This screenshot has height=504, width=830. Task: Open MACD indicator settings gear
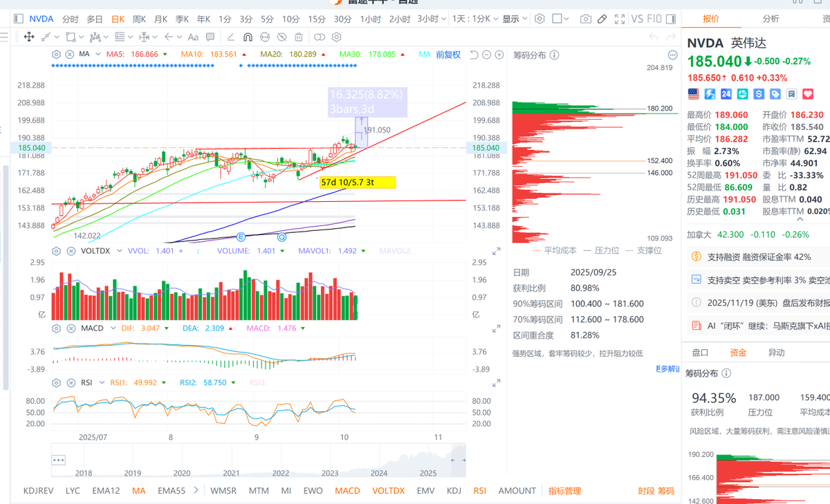tap(56, 328)
